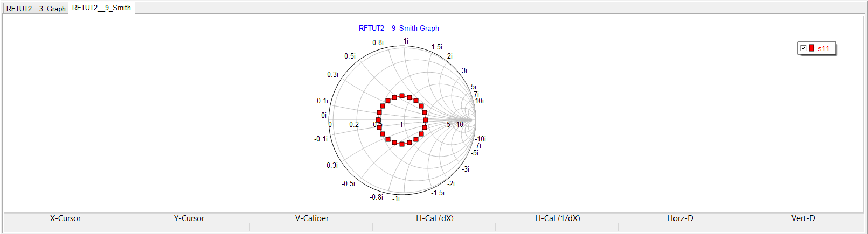Click the 1i label atop Smith chart

[406, 41]
